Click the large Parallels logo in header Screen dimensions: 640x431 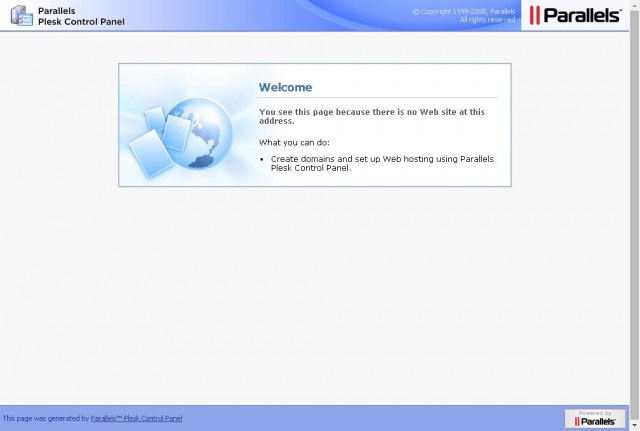click(575, 16)
